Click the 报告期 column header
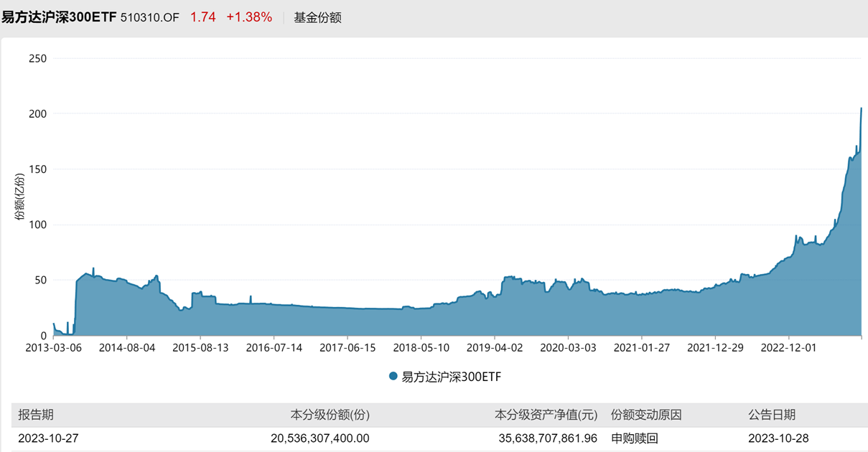This screenshot has height=452, width=868. (x=36, y=415)
